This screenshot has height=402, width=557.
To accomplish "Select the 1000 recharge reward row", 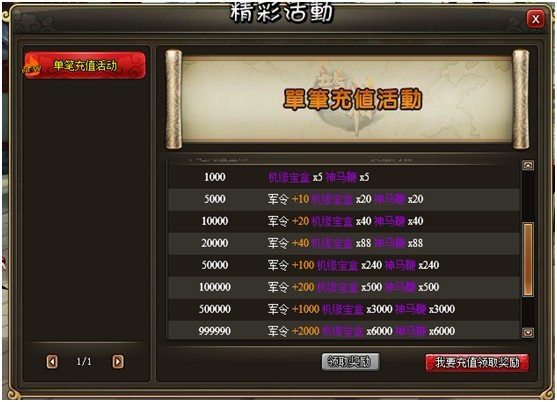I will pos(344,177).
